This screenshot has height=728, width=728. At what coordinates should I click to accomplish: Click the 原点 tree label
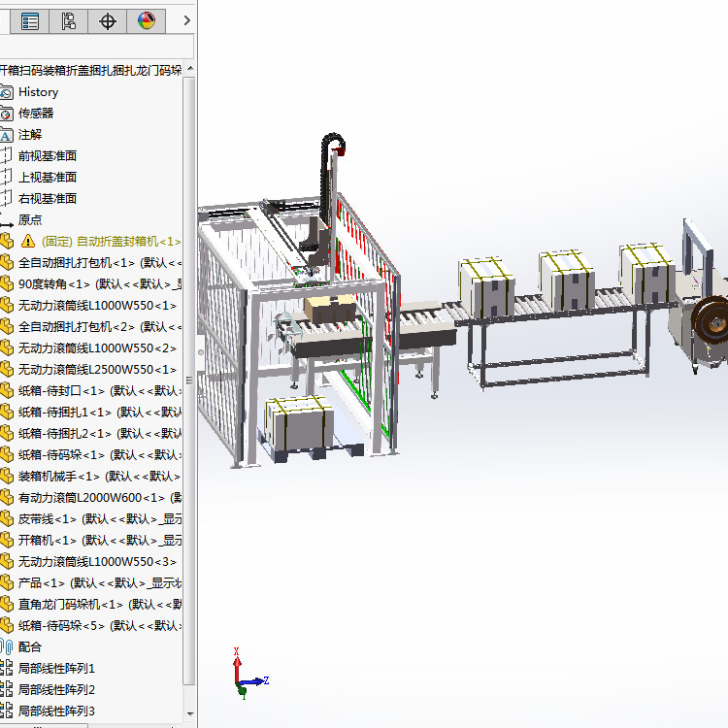click(30, 220)
